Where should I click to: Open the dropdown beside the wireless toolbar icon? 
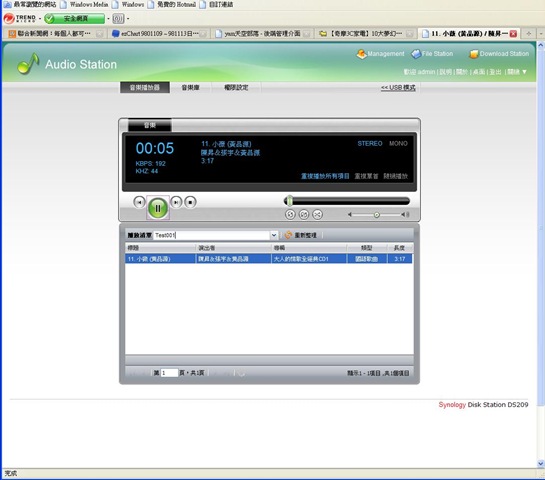(128, 18)
